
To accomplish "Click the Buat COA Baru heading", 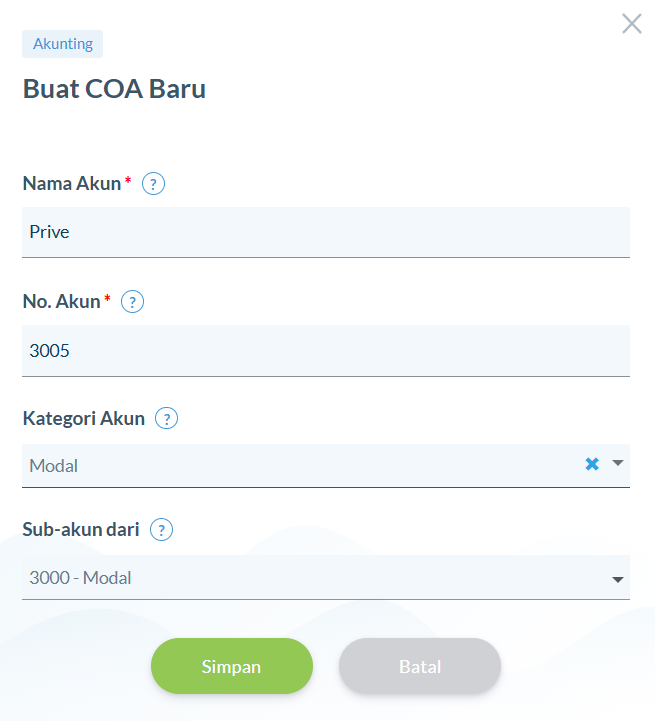I will [115, 89].
